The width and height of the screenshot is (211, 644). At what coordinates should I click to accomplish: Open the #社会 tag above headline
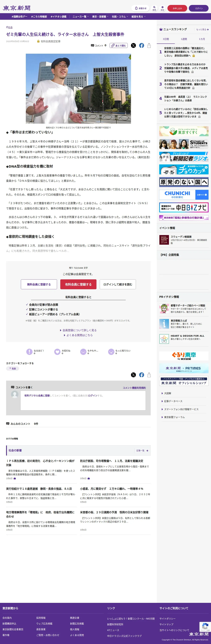click(x=9, y=27)
